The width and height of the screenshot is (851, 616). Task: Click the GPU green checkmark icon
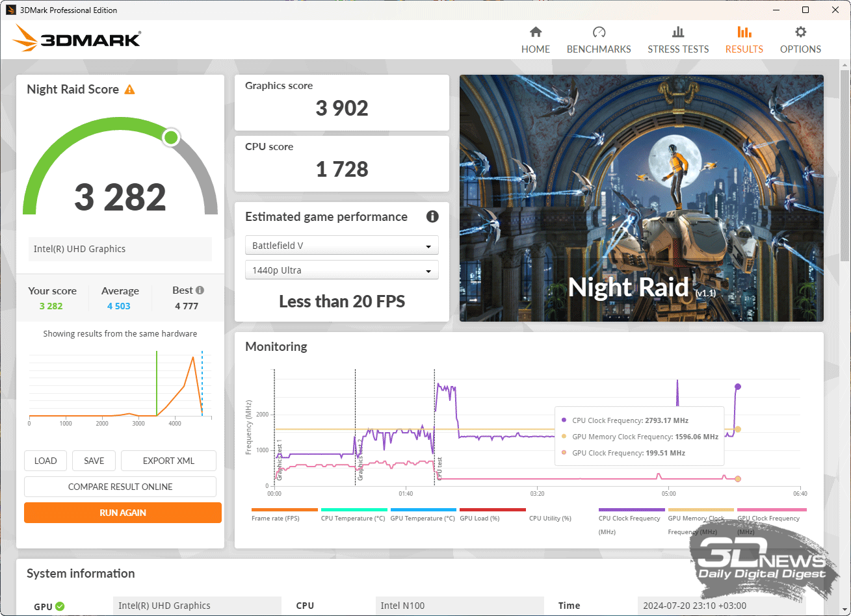tap(60, 606)
